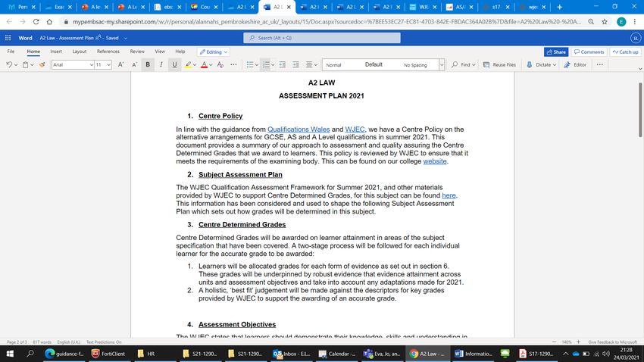Select the No Spacing style
This screenshot has width=644, height=362.
(415, 65)
